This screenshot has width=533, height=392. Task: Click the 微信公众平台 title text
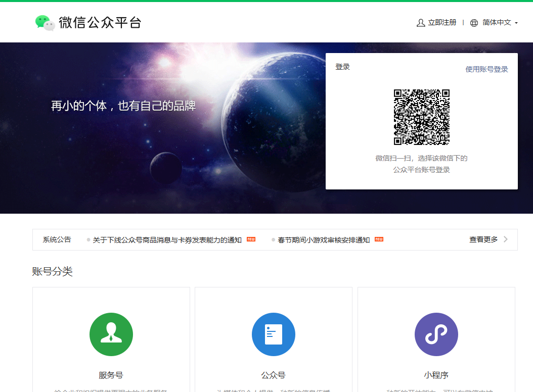coord(100,23)
